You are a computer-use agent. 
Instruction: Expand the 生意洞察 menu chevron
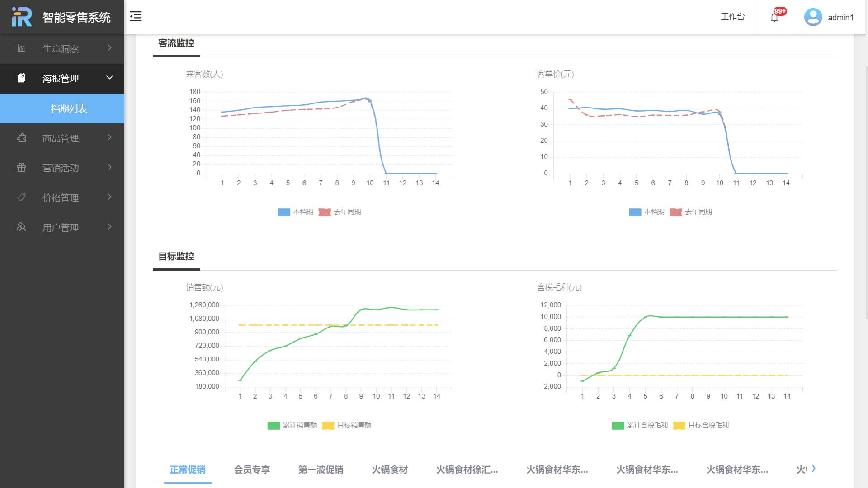tap(109, 48)
